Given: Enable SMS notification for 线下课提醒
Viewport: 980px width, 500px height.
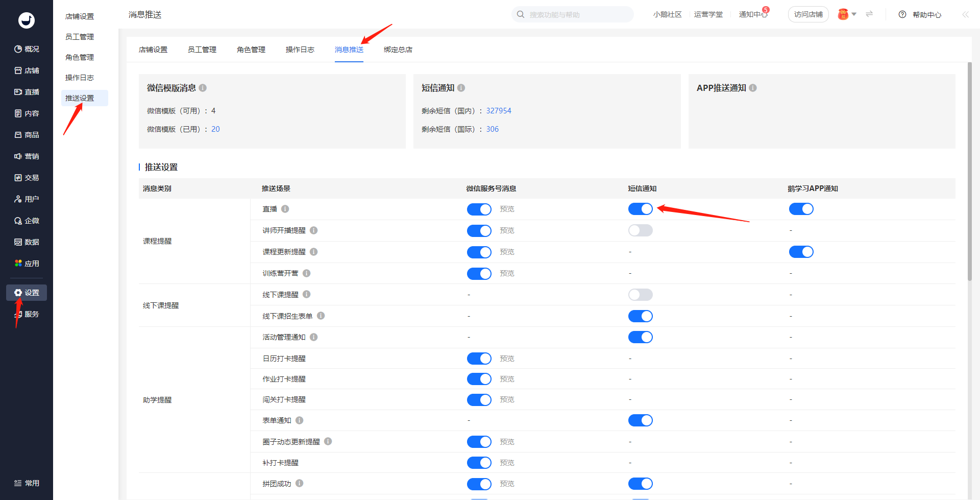Looking at the screenshot, I should (641, 295).
